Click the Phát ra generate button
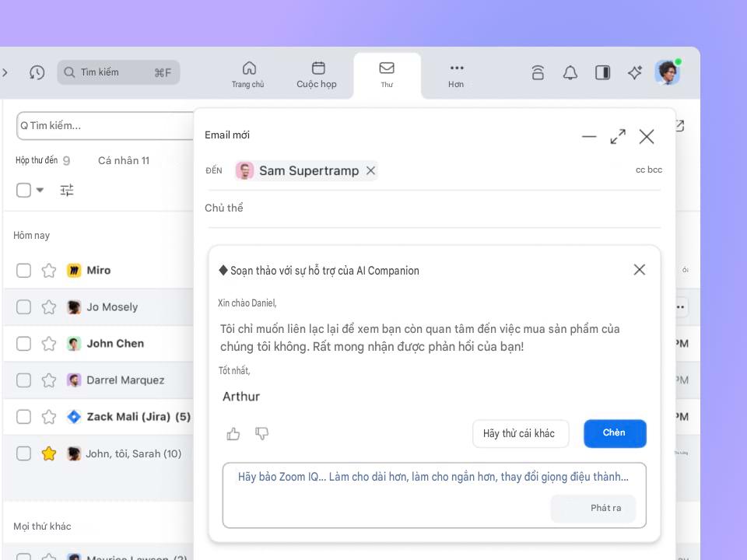The height and width of the screenshot is (560, 747). [x=593, y=508]
